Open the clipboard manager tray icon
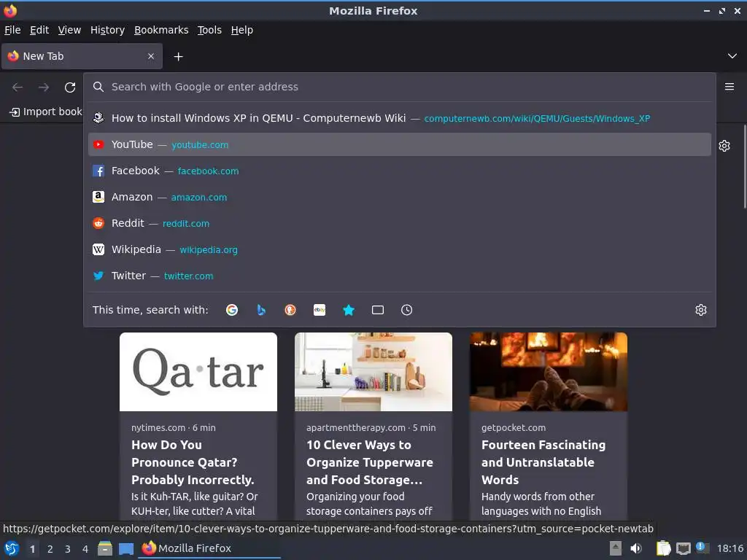The image size is (747, 560). pyautogui.click(x=663, y=548)
